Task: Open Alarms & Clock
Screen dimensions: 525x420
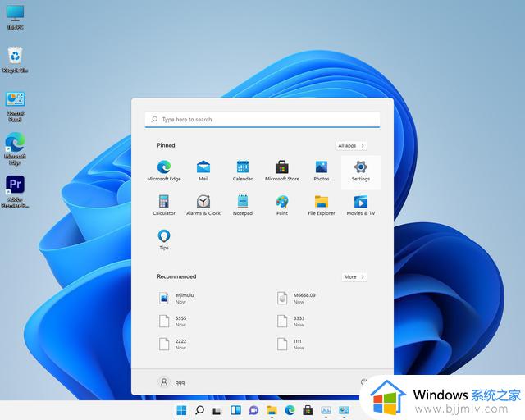Action: tap(203, 205)
